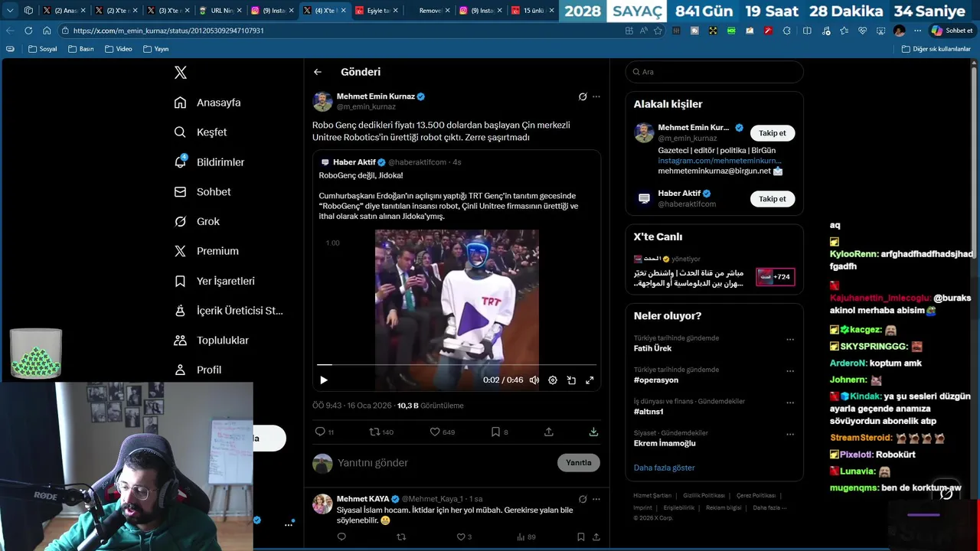Open more options on Mehmet KAYA reply
Image resolution: width=980 pixels, height=551 pixels.
596,499
